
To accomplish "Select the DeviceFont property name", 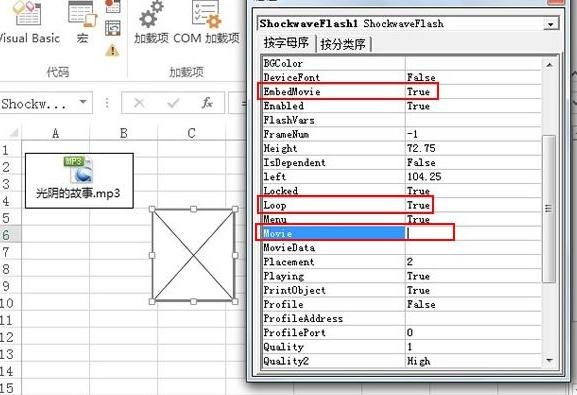I will [292, 77].
